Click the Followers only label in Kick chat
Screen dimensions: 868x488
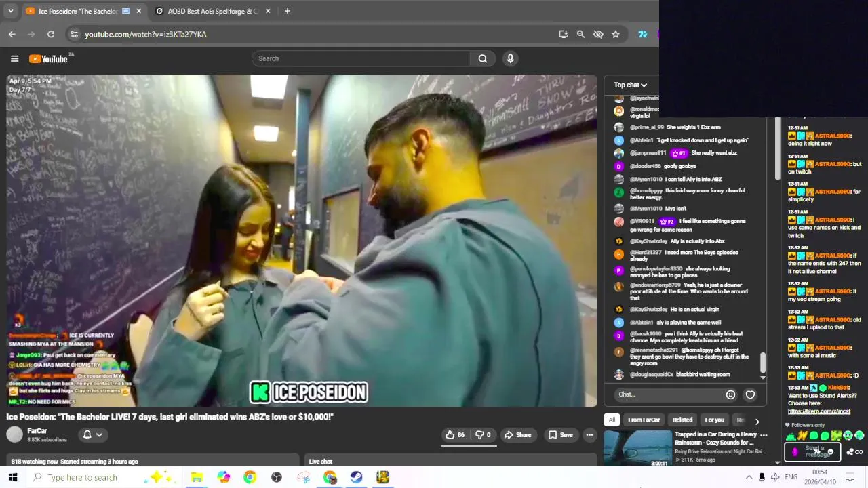(x=808, y=425)
